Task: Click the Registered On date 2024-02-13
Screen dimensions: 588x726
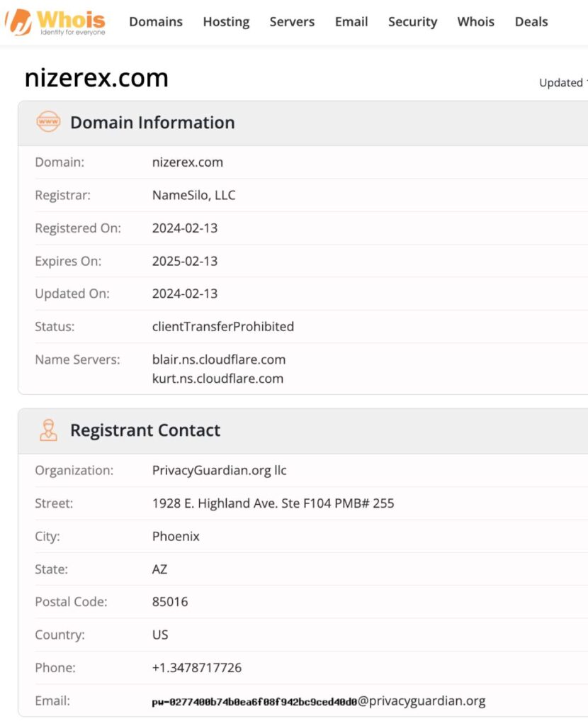Action: pyautogui.click(x=186, y=228)
